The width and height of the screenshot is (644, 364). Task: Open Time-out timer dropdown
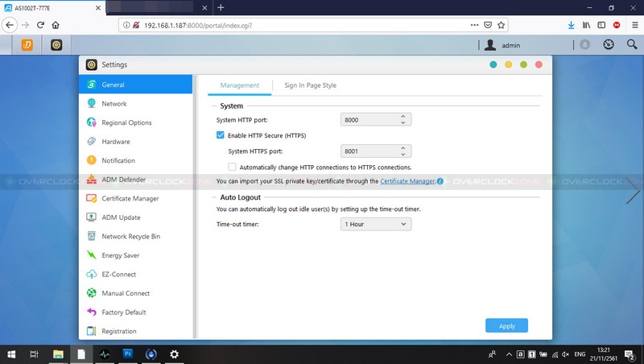pos(376,224)
